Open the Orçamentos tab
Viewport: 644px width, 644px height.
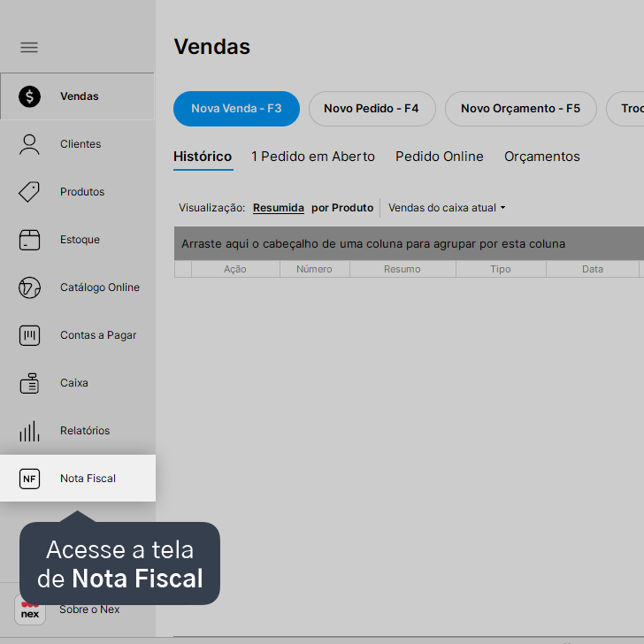[x=542, y=157]
